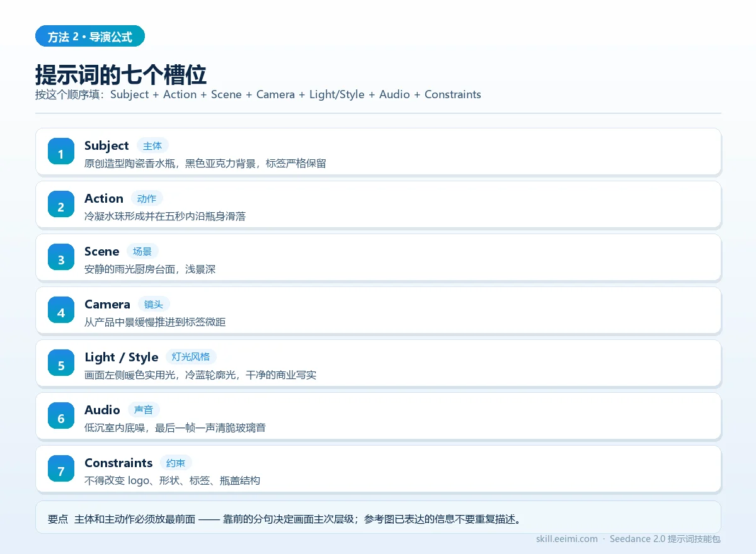Image resolution: width=756 pixels, height=554 pixels.
Task: Select the "Constraints" card heading
Action: point(118,463)
